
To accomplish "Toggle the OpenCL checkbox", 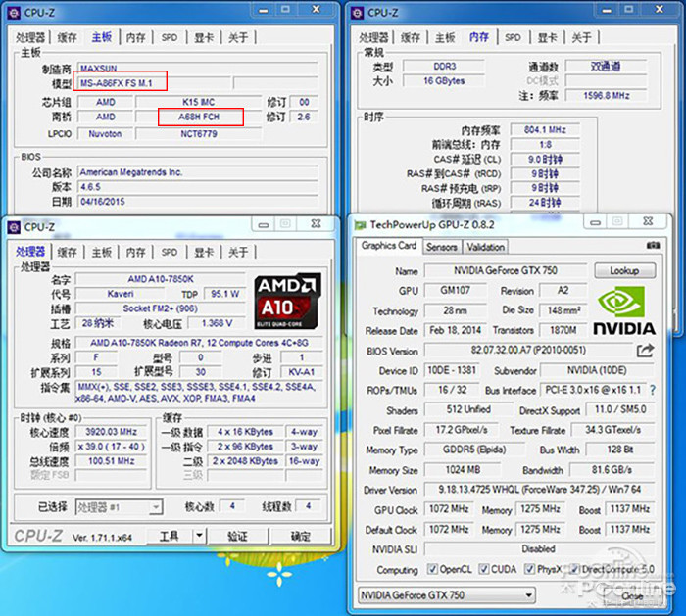I will pos(433,569).
